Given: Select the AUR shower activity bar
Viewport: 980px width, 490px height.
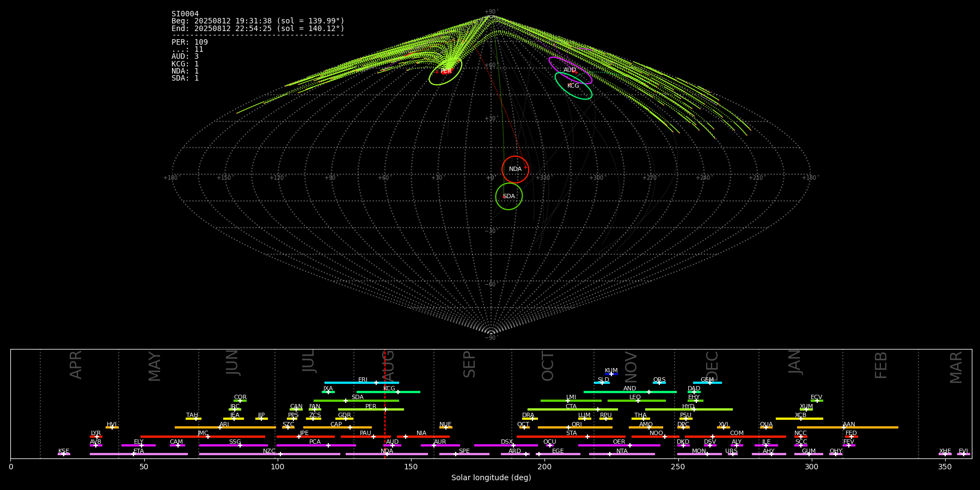Looking at the screenshot, I should click(440, 445).
